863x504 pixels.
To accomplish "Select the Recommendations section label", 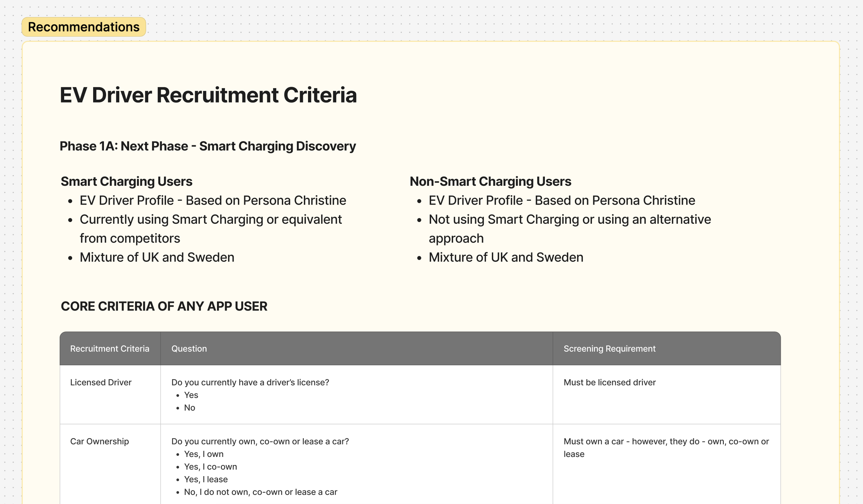I will [84, 27].
